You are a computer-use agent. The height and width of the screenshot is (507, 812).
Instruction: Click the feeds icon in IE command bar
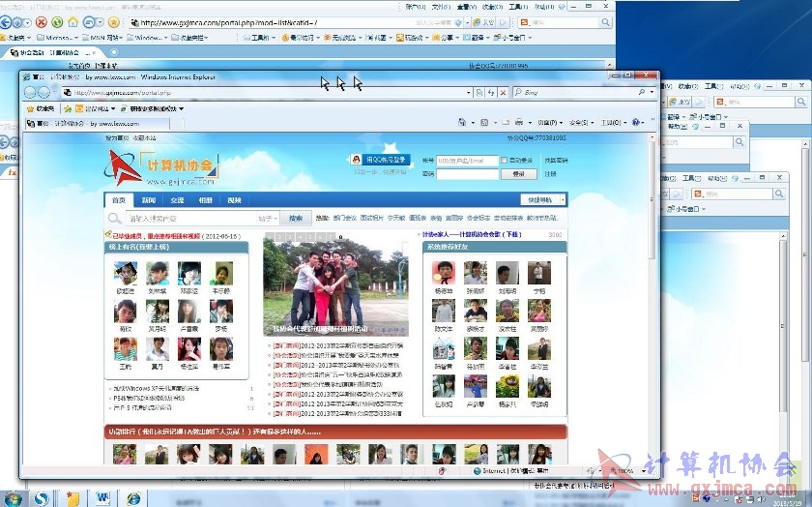tap(484, 122)
